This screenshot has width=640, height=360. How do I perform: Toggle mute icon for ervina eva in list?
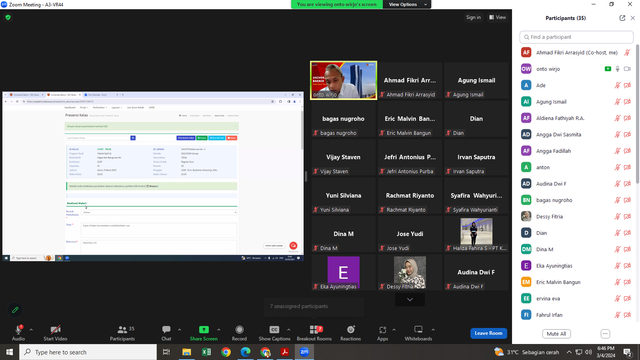(x=618, y=298)
